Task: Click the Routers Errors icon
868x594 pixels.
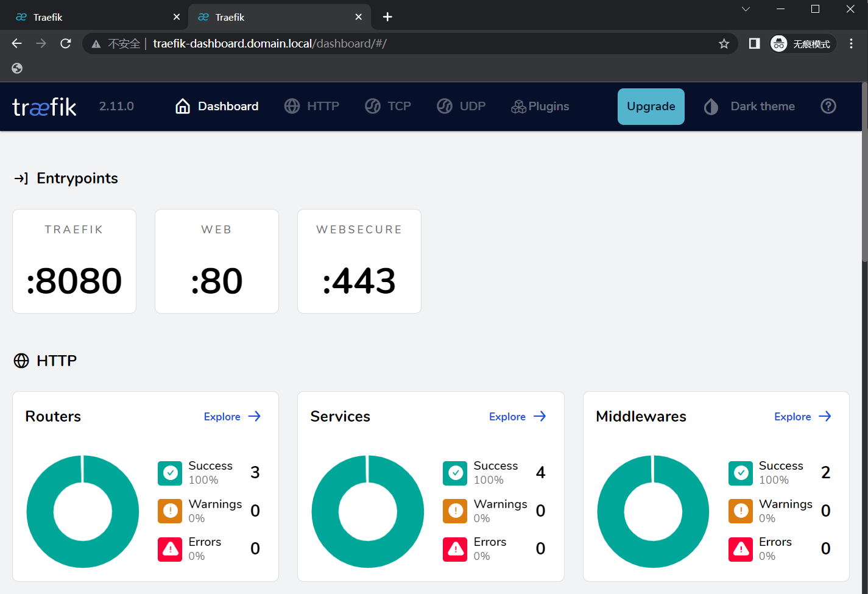Action: point(170,549)
